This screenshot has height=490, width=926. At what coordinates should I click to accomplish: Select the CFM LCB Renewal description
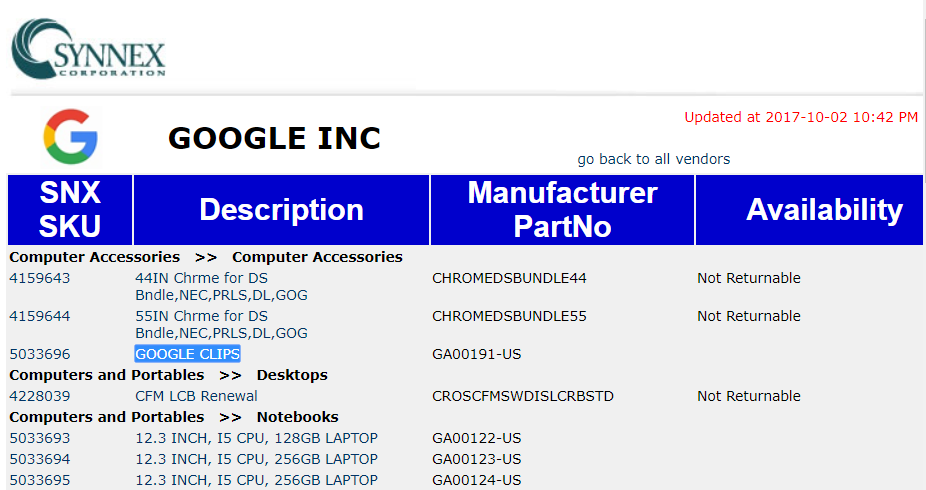[x=196, y=396]
